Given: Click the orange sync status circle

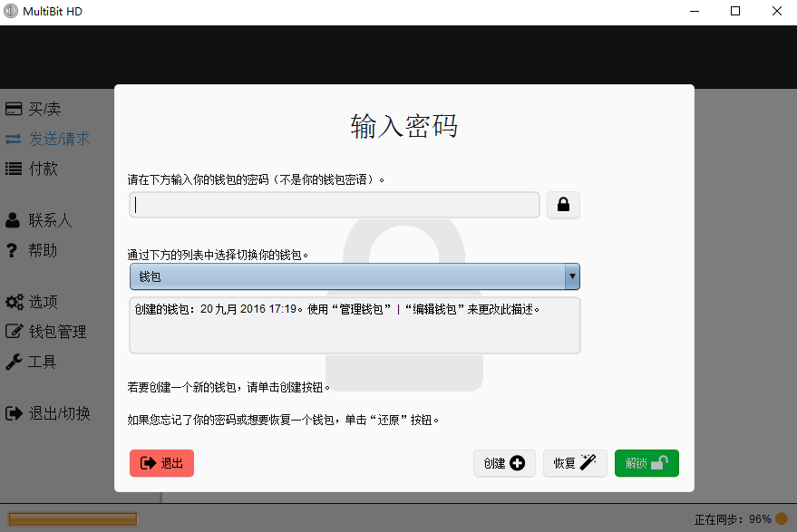Looking at the screenshot, I should [782, 518].
